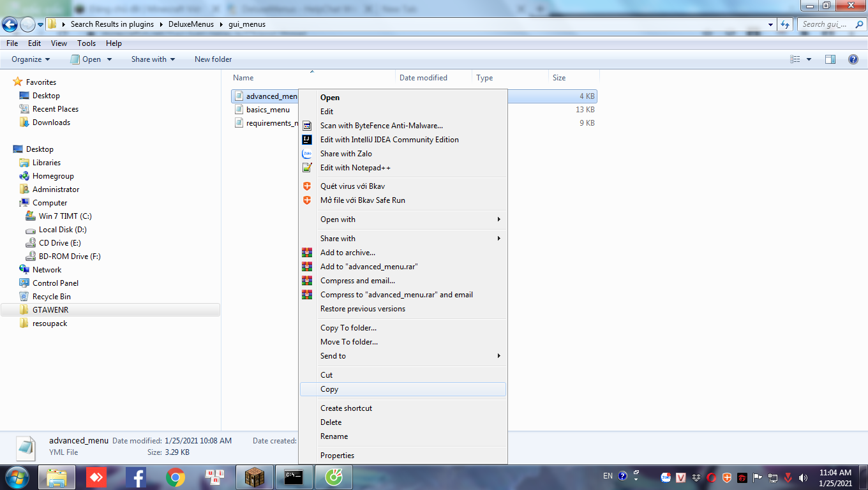The width and height of the screenshot is (868, 490).
Task: Select Share with Zalo
Action: [x=403, y=154]
